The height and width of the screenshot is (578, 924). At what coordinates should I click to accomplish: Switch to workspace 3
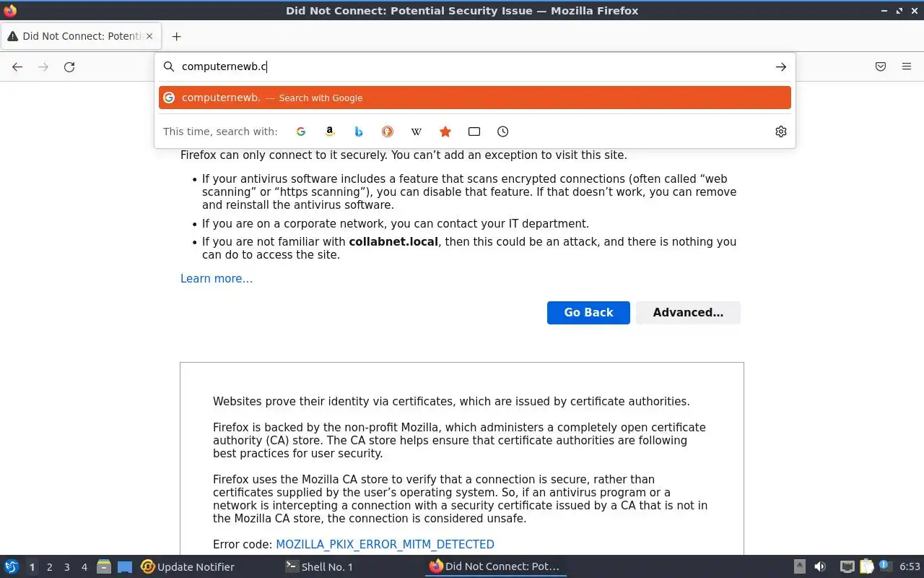pyautogui.click(x=66, y=567)
